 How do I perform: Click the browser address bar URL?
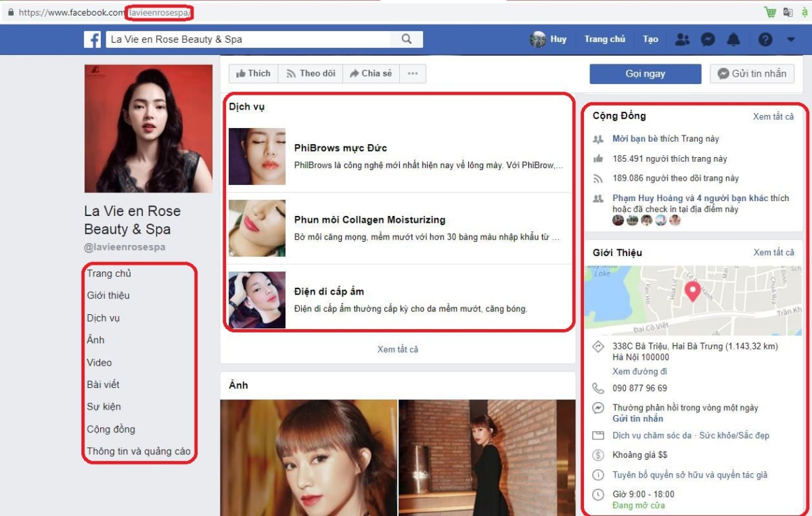coord(106,12)
